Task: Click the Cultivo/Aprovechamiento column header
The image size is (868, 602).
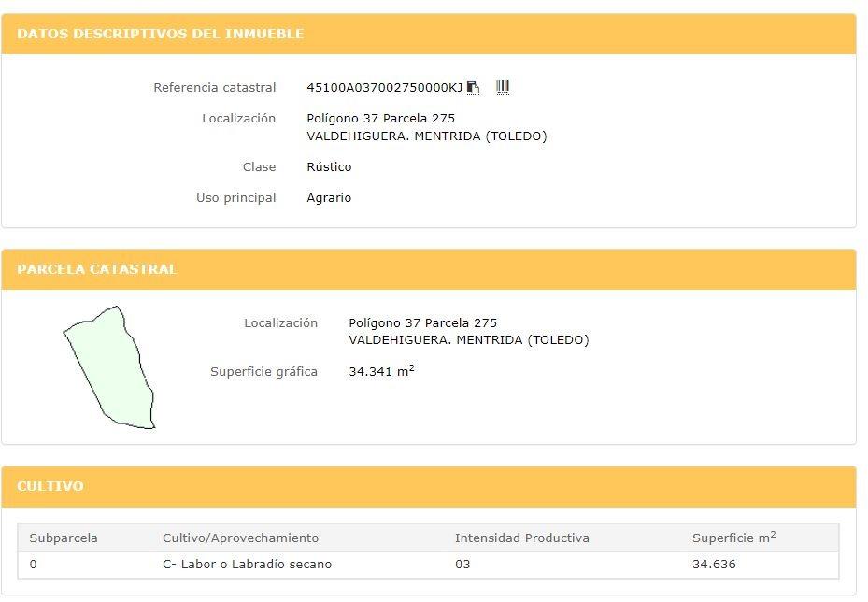Action: [240, 537]
